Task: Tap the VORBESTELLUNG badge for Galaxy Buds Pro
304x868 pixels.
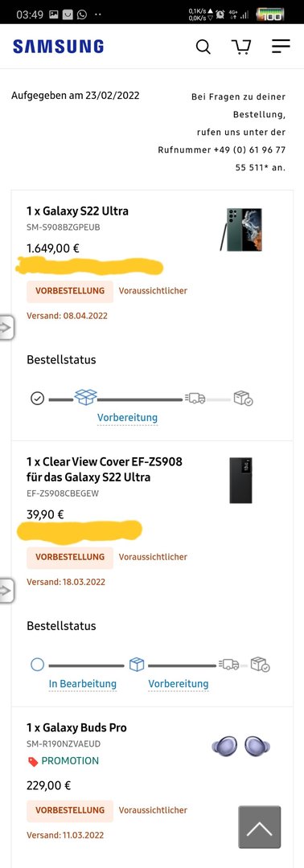Action: 70,810
